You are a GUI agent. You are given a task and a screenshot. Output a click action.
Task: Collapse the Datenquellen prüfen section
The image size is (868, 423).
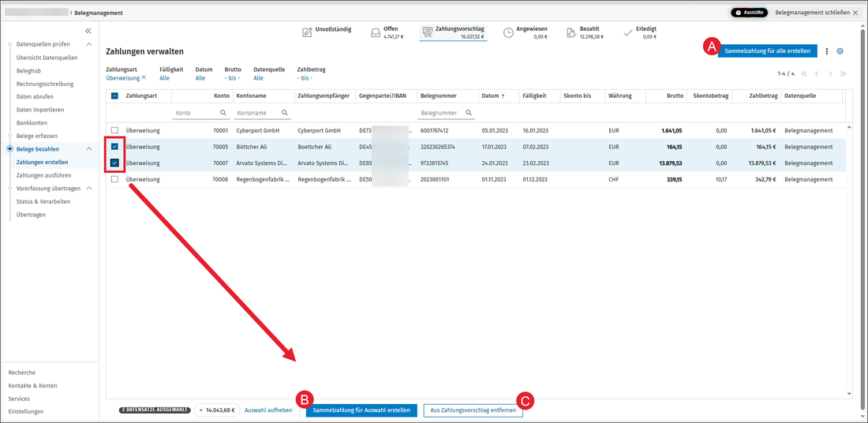point(89,44)
